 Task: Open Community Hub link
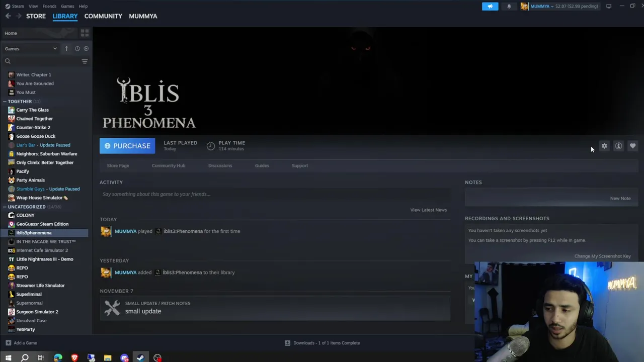169,165
